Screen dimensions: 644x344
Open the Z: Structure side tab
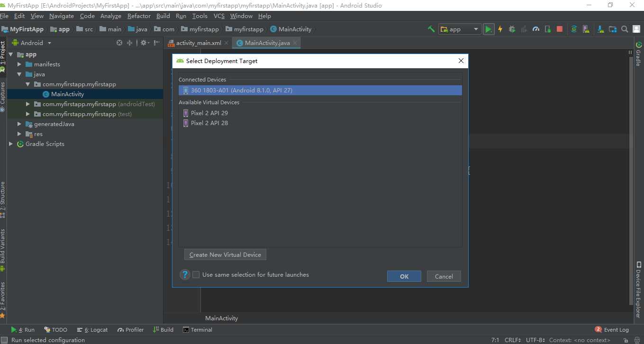click(x=3, y=199)
